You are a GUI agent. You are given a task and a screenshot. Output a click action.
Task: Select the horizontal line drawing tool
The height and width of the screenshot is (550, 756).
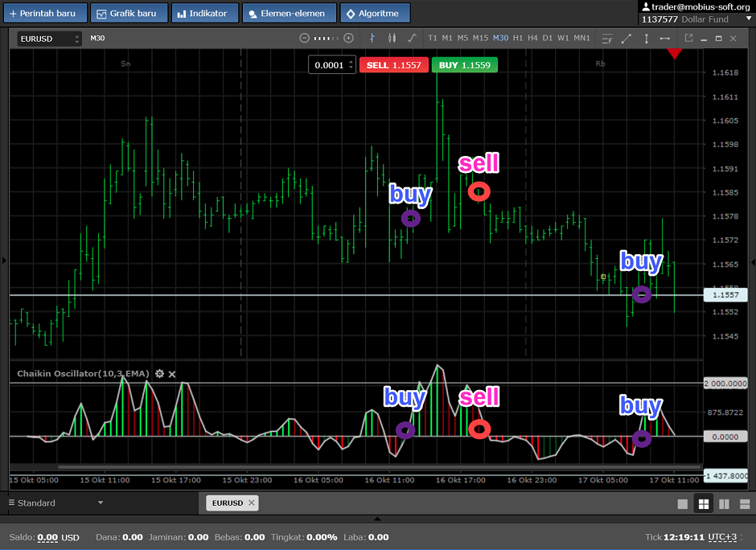tap(665, 39)
